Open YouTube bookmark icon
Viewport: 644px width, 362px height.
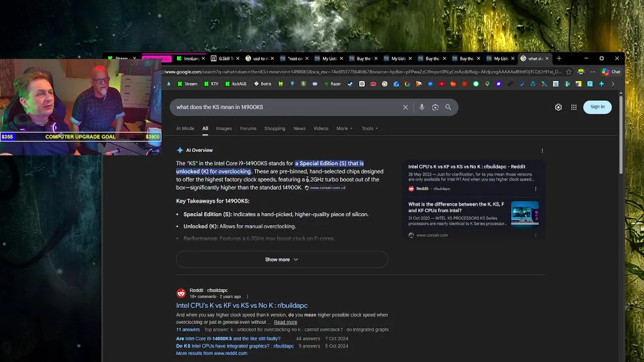(x=442, y=84)
